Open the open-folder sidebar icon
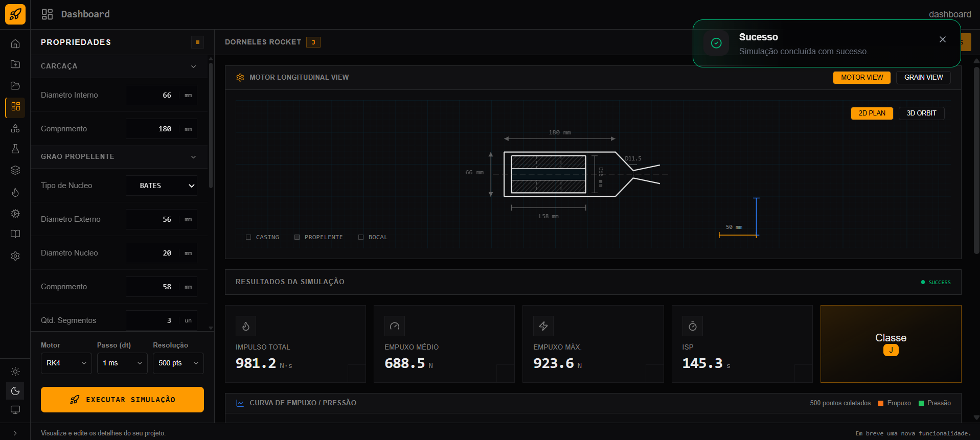 click(x=15, y=85)
